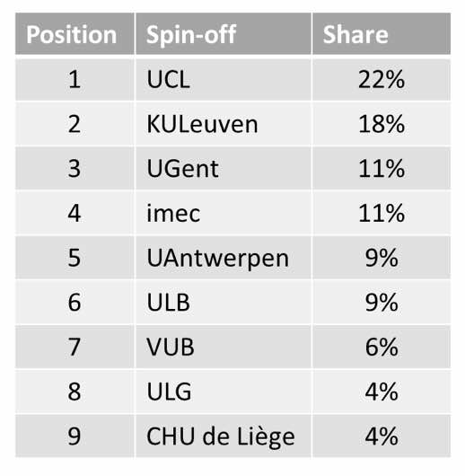Select the UGent cell

[x=224, y=169]
